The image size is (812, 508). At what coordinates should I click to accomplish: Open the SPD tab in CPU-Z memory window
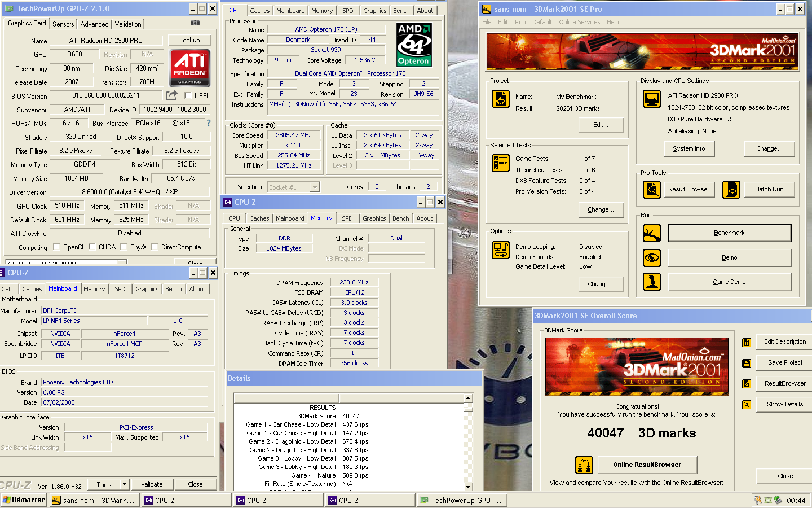click(347, 218)
